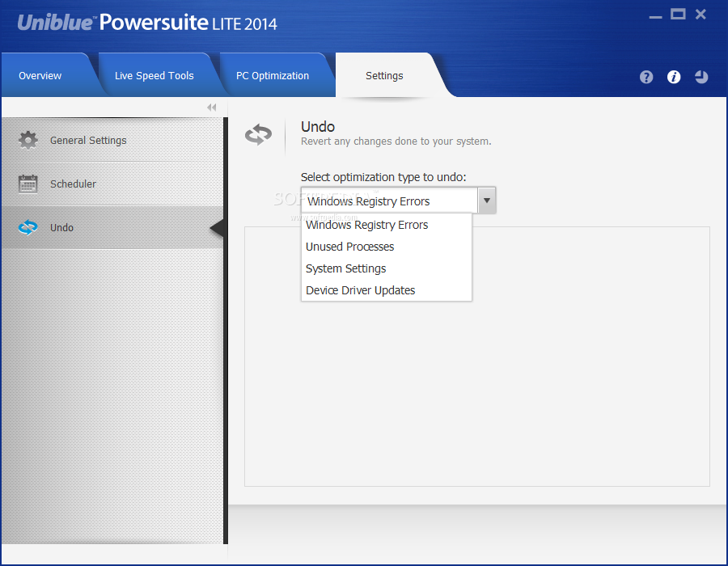The width and height of the screenshot is (728, 566).
Task: Choose Device Driver Updates from dropdown list
Action: tap(387, 290)
